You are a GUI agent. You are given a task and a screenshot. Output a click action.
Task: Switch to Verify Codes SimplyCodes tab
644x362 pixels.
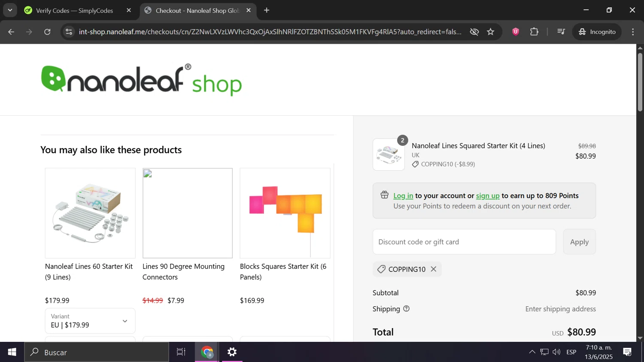click(x=74, y=10)
